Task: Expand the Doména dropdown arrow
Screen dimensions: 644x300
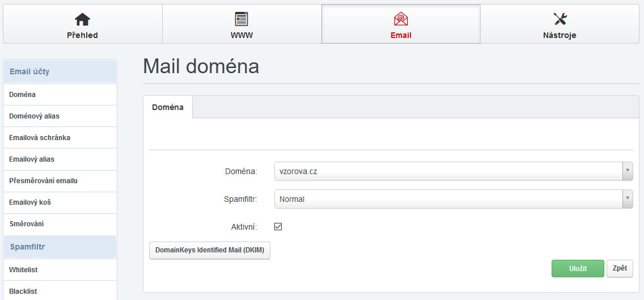Action: point(627,171)
